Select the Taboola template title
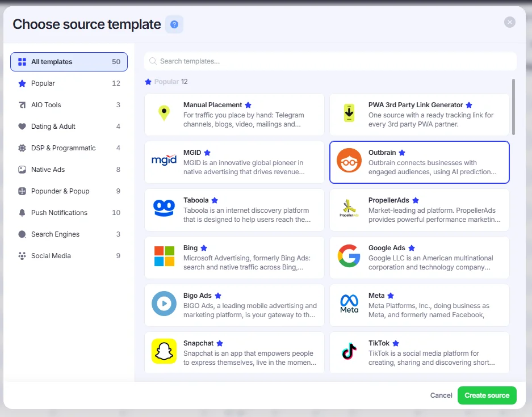The height and width of the screenshot is (417, 532). pos(196,200)
